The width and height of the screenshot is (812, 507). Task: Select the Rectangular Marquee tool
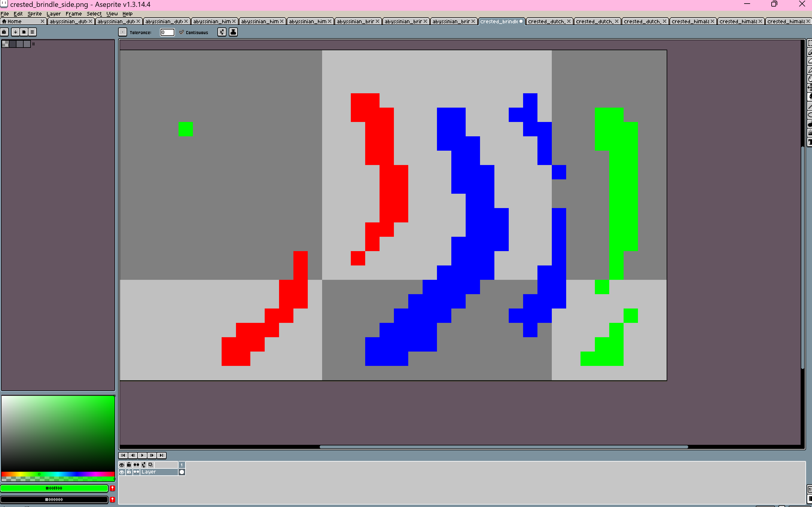(x=810, y=44)
